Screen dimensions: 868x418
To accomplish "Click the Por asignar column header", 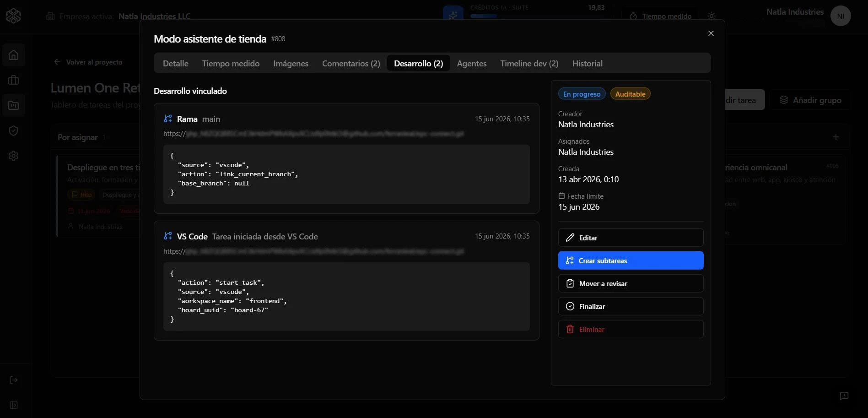I will (77, 137).
